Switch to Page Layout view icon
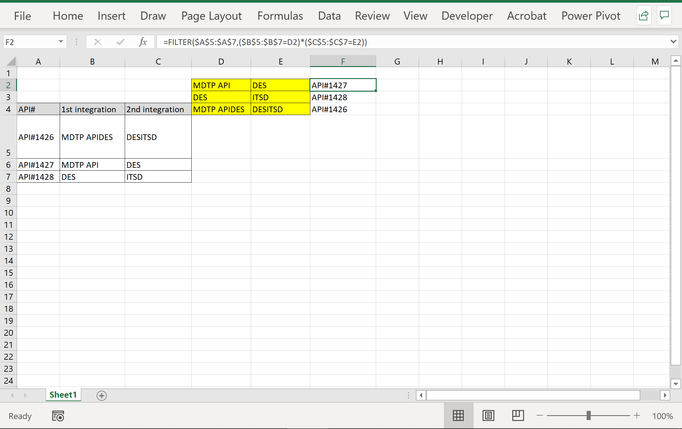This screenshot has height=429, width=682. coord(488,416)
